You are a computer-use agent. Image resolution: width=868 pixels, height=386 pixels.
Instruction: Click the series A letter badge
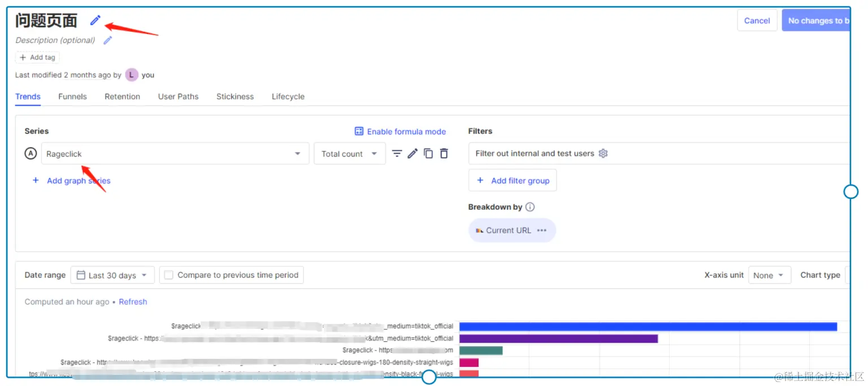point(31,153)
